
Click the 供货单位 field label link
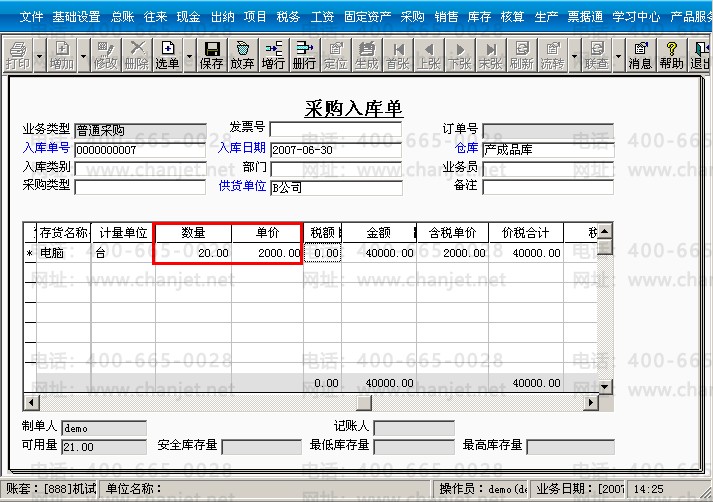242,186
